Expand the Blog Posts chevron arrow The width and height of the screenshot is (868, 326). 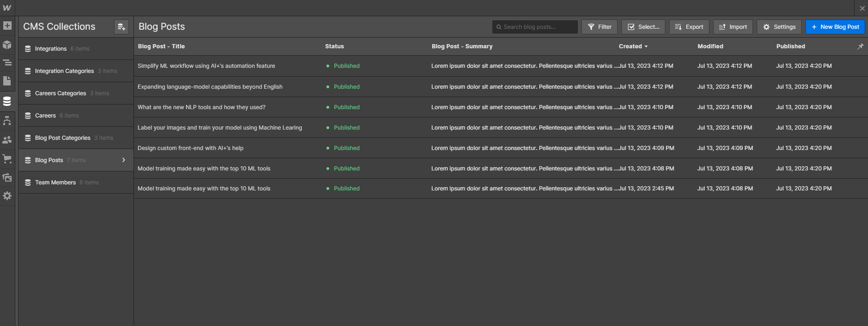124,160
